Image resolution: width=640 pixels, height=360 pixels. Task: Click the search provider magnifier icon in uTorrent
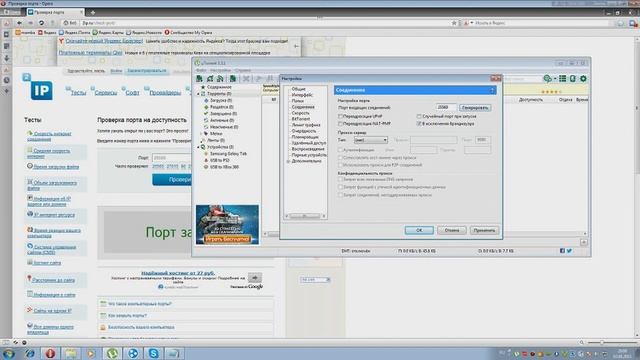547,78
